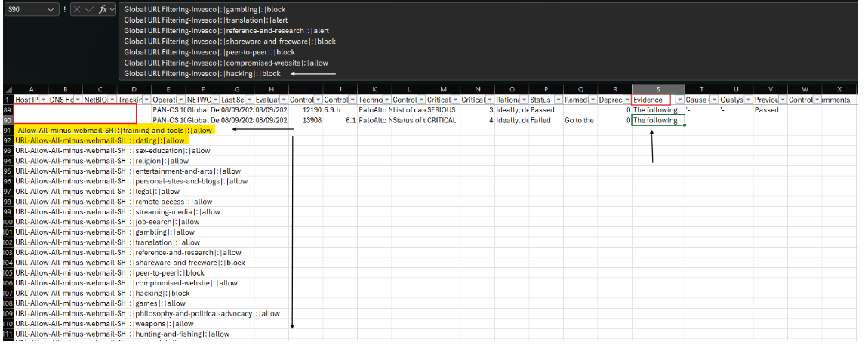Select the 'training-and-tools|:|allow' highlighted cell
Screen dimensions: 868x354
114,130
